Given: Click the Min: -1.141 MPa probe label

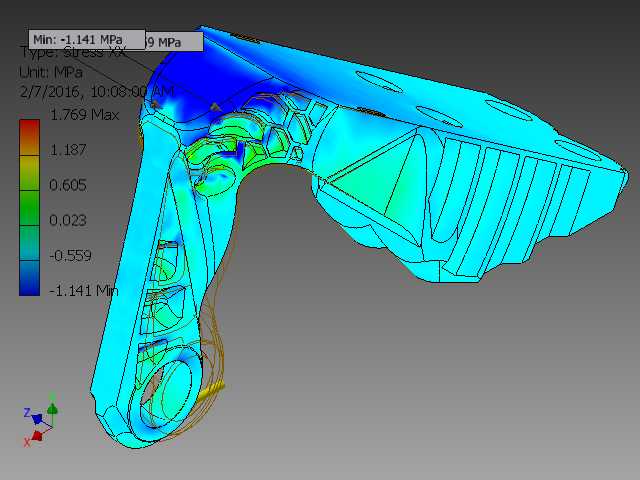Looking at the screenshot, I should tap(87, 40).
